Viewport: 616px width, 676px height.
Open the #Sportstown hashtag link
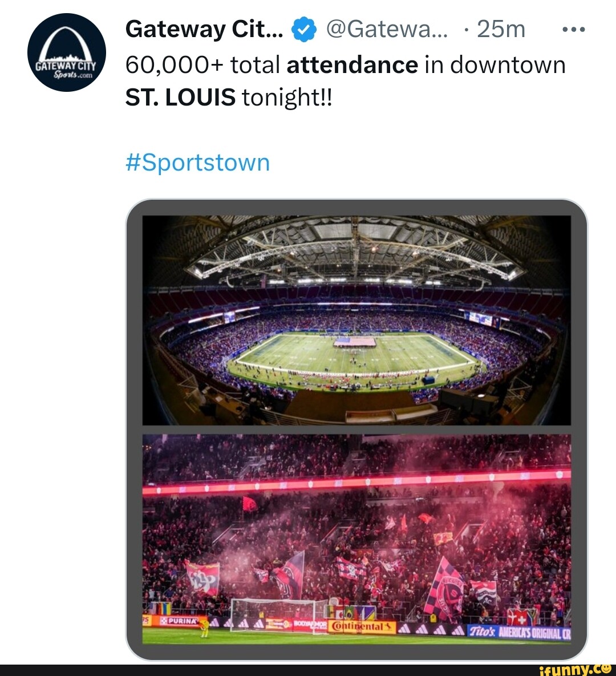197,163
